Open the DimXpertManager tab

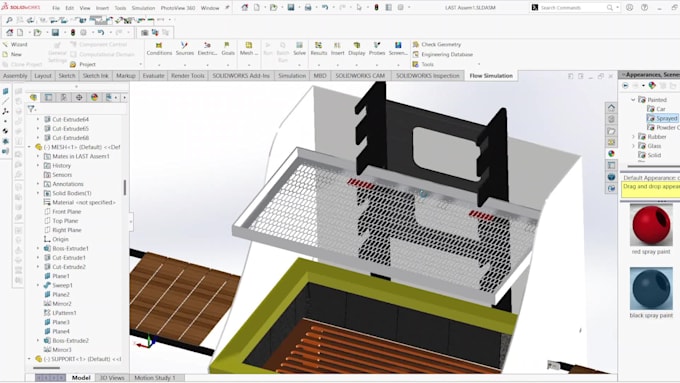(79, 98)
